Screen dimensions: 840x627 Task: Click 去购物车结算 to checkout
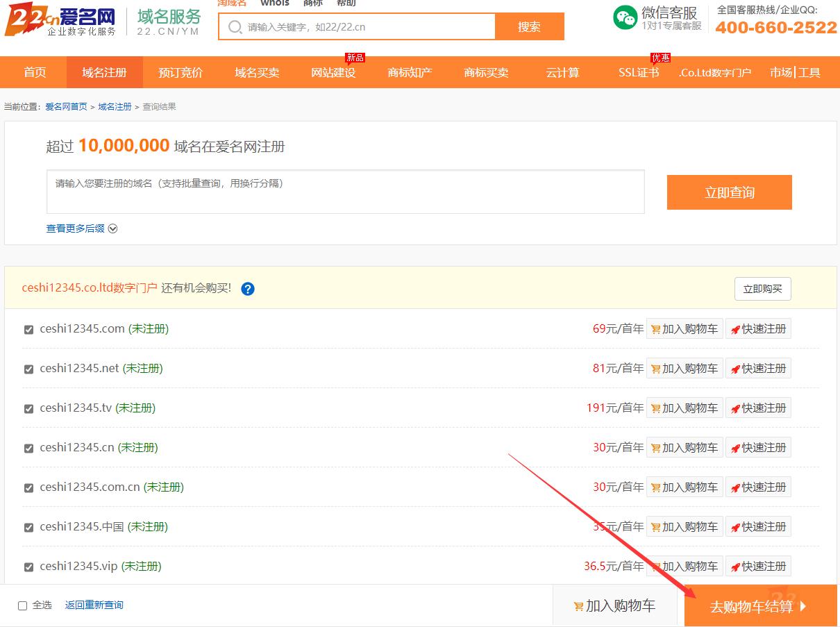pyautogui.click(x=759, y=606)
